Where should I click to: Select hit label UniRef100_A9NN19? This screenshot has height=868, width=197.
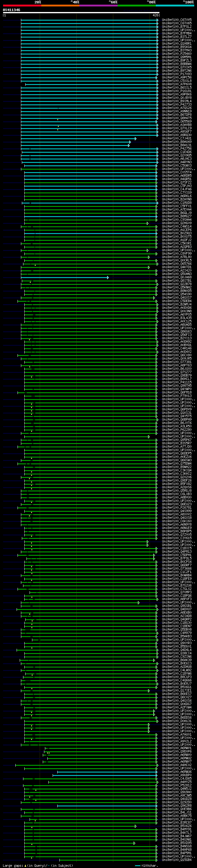tap(177, 111)
